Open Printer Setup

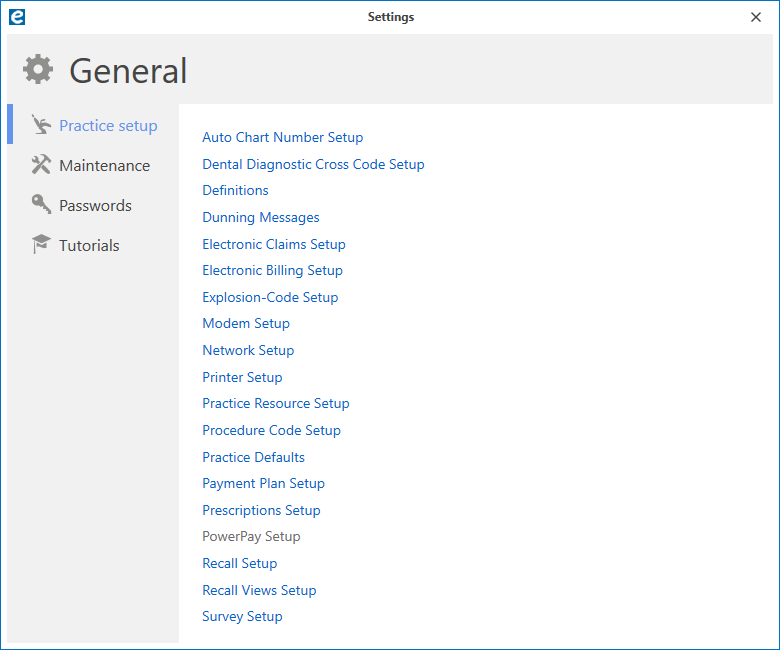point(242,377)
